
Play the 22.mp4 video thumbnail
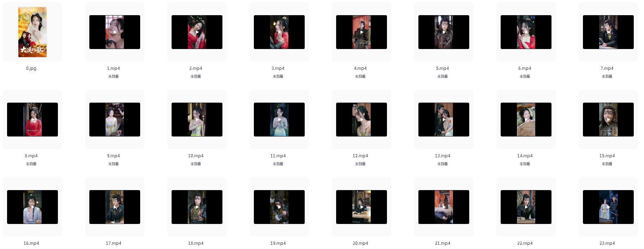526,207
